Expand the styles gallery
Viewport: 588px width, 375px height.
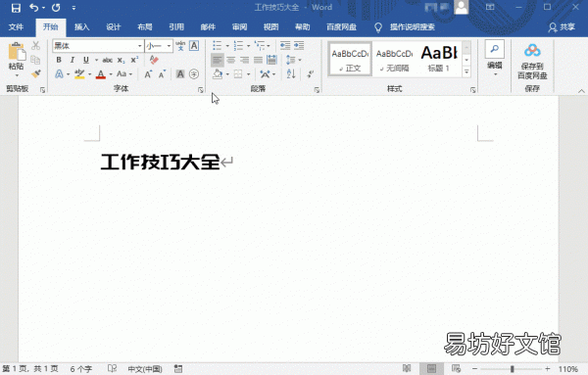(466, 71)
